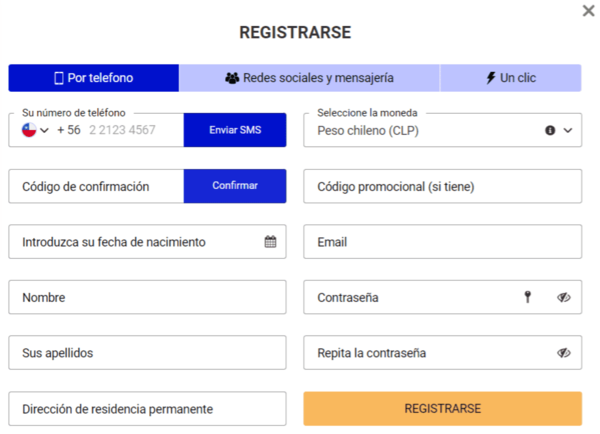Submit with the orange REGISTRARSE button
Image resolution: width=600 pixels, height=434 pixels.
pos(442,409)
